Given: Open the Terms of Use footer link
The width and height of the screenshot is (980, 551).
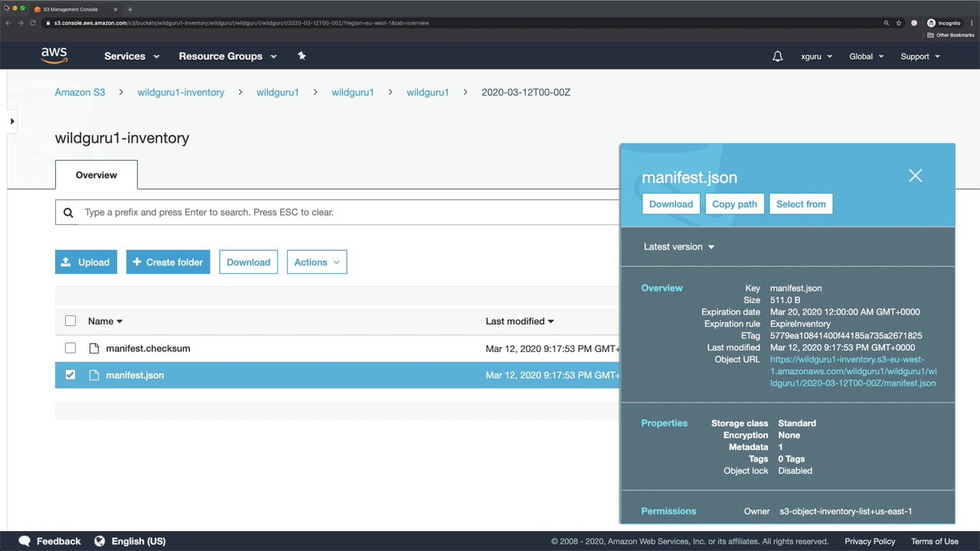Looking at the screenshot, I should pos(934,541).
